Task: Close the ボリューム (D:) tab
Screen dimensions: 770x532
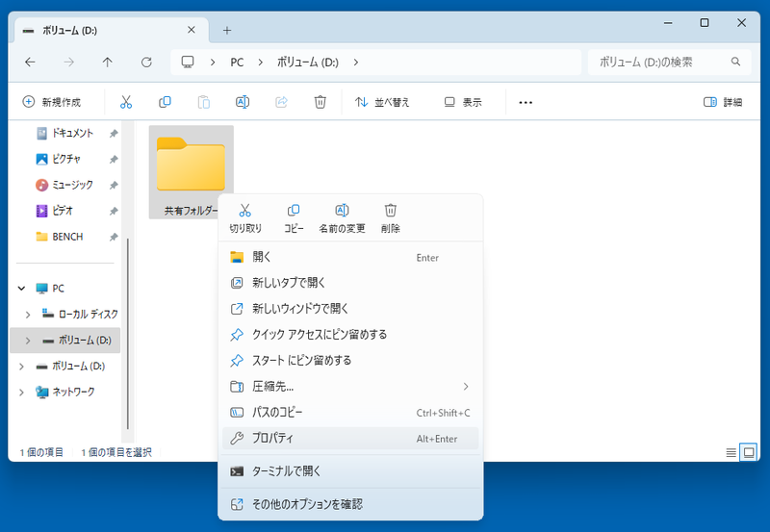Action: click(x=191, y=30)
